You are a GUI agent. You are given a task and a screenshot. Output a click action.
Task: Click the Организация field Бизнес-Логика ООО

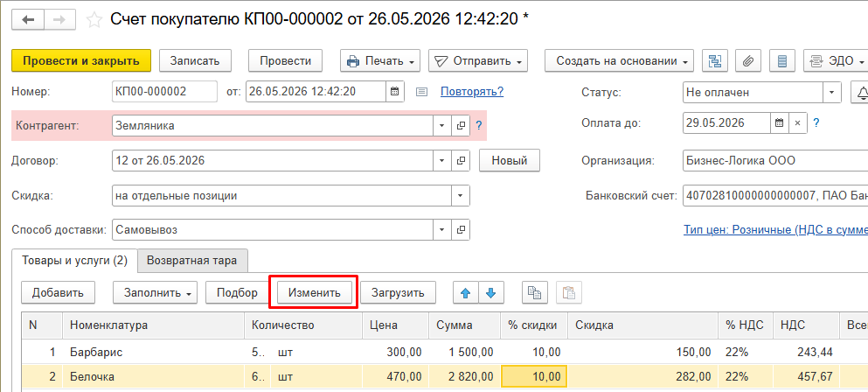point(775,161)
